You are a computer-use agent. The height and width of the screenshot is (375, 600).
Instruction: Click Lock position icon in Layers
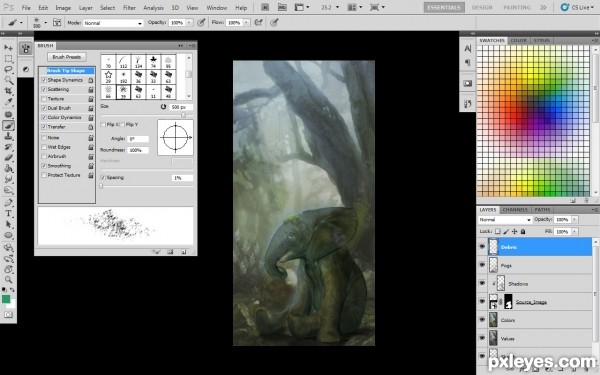(514, 232)
